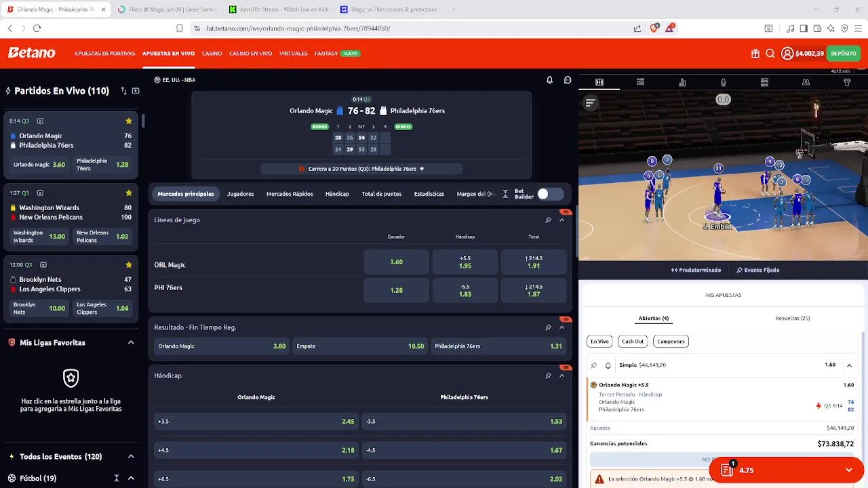
Task: Open the head-to-head players icon in tracker
Action: point(806,82)
